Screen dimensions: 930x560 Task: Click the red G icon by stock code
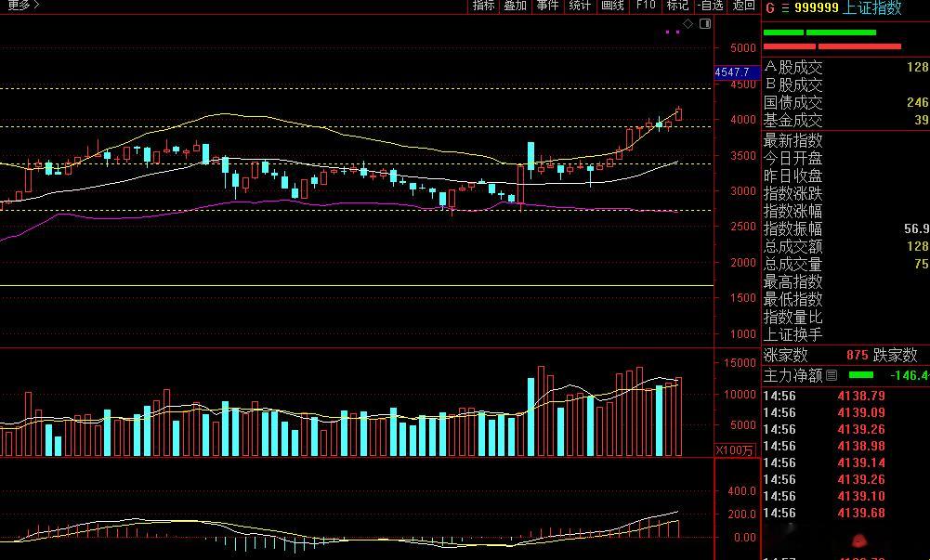(770, 8)
